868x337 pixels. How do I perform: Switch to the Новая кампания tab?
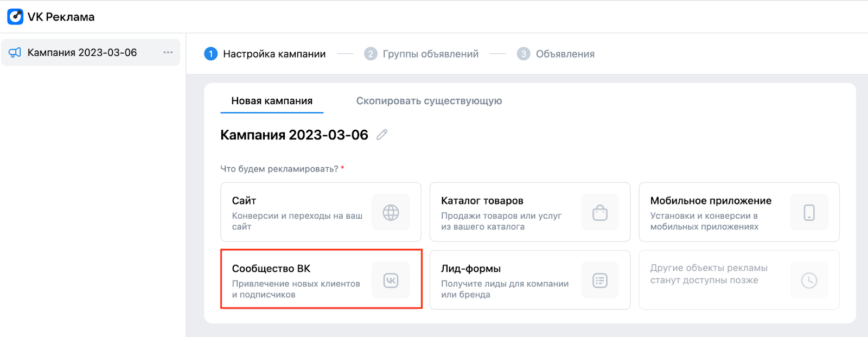[x=272, y=101]
